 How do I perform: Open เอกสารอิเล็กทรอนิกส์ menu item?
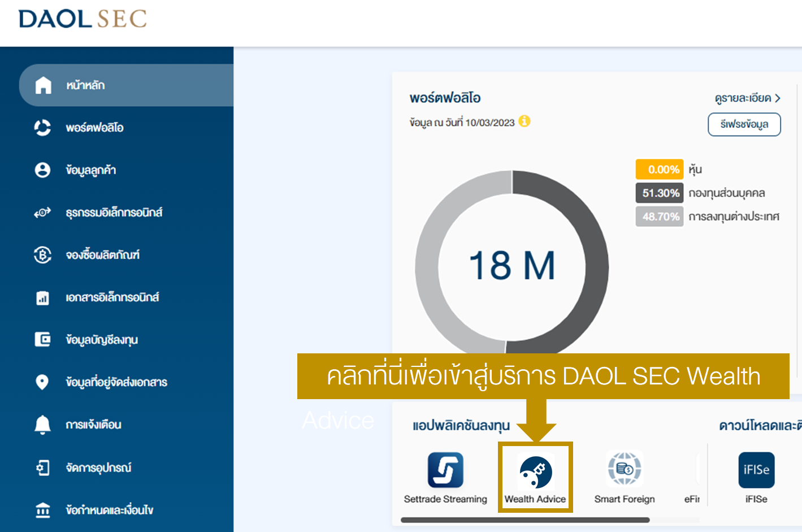(x=112, y=297)
